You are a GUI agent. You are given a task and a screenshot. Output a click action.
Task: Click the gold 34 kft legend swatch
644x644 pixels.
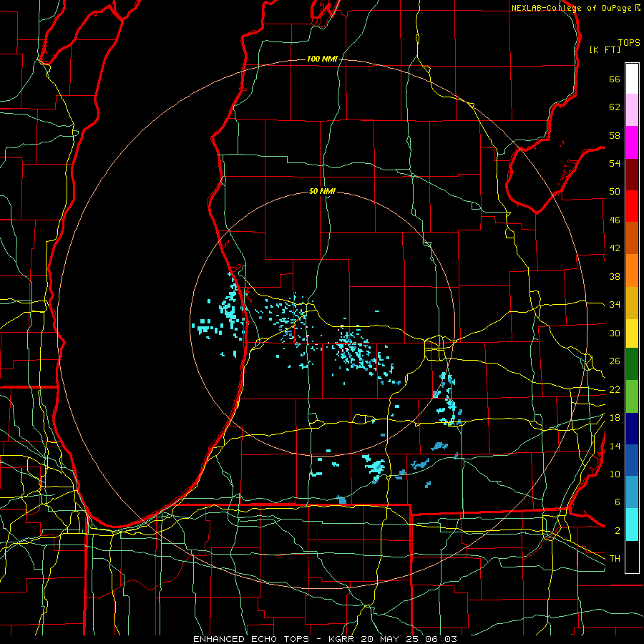[632, 303]
